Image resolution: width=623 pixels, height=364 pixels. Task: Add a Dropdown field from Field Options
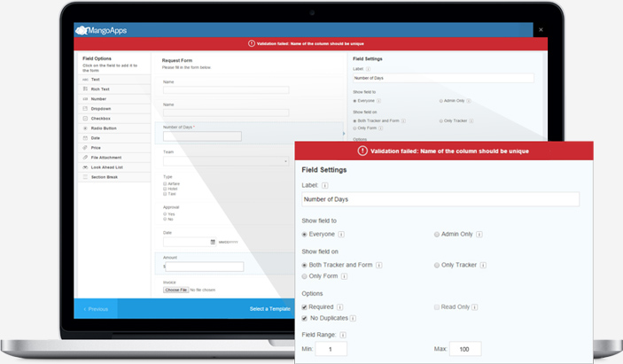114,109
